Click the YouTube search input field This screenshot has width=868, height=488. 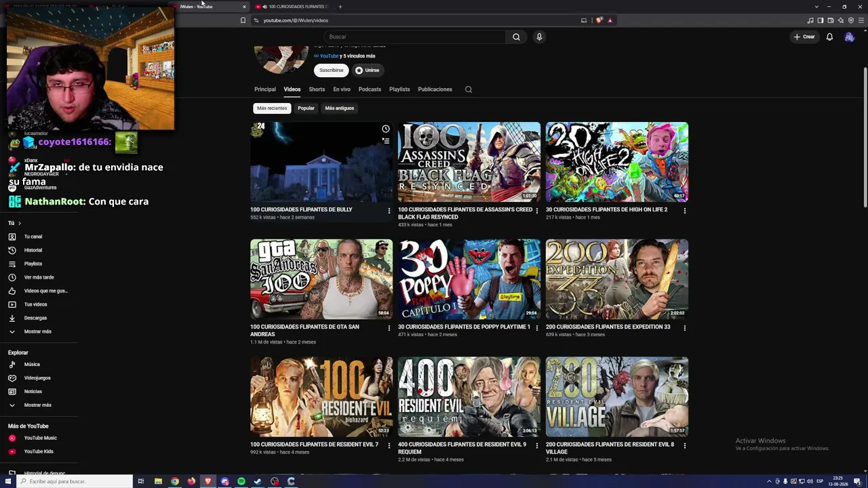coord(415,37)
